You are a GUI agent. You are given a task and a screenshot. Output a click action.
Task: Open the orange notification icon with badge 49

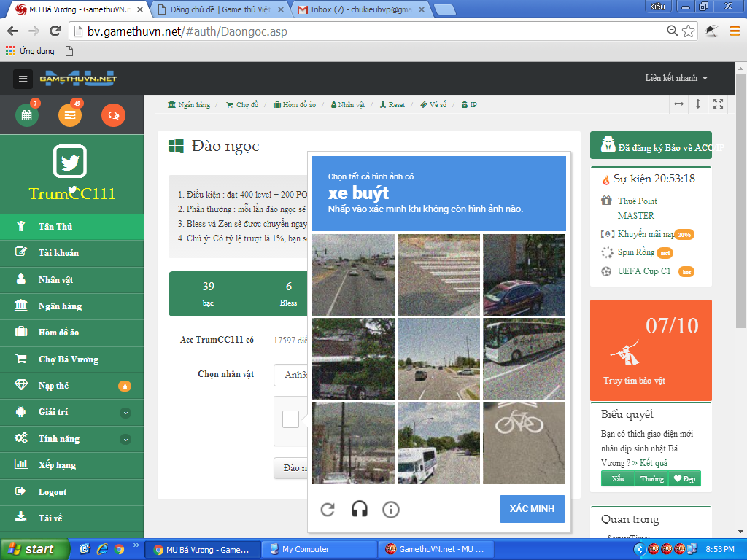point(70,115)
